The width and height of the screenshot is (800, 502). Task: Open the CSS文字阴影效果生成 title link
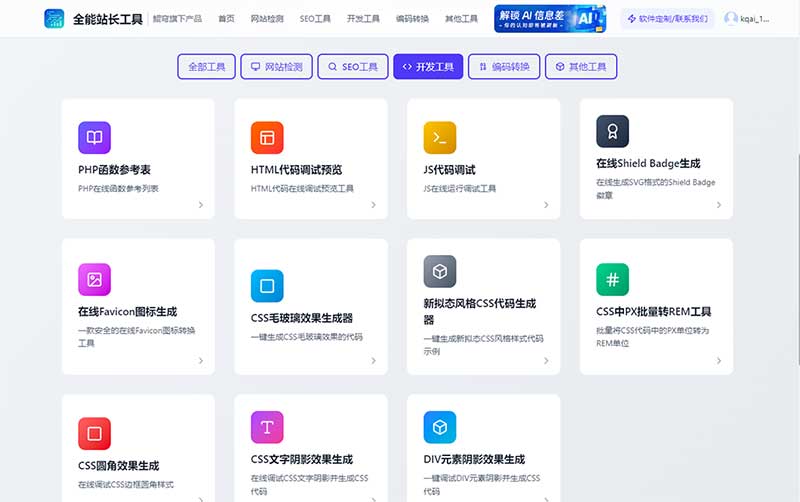302,460
